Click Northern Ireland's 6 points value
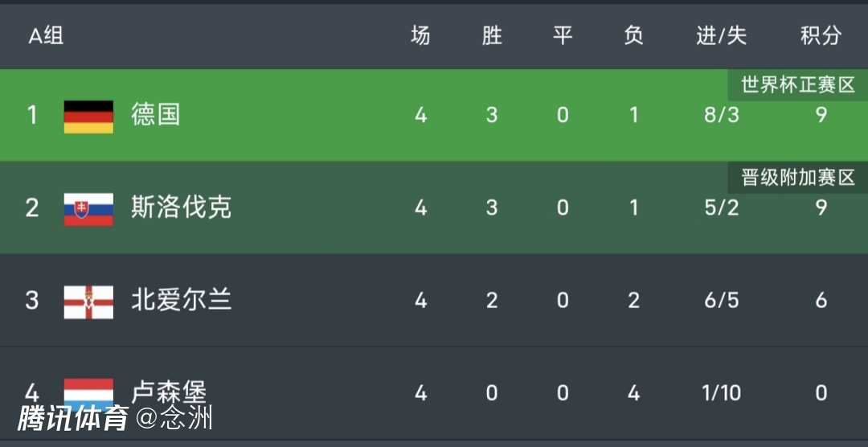The width and height of the screenshot is (868, 447). click(x=821, y=301)
